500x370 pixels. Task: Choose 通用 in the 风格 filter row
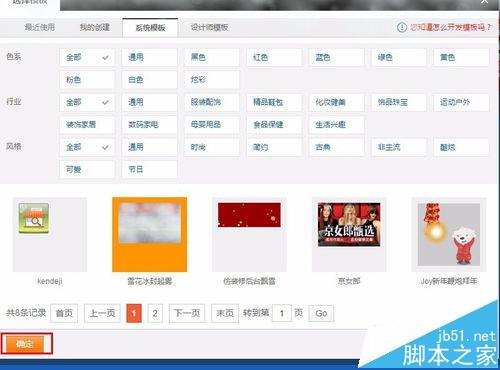tap(150, 147)
